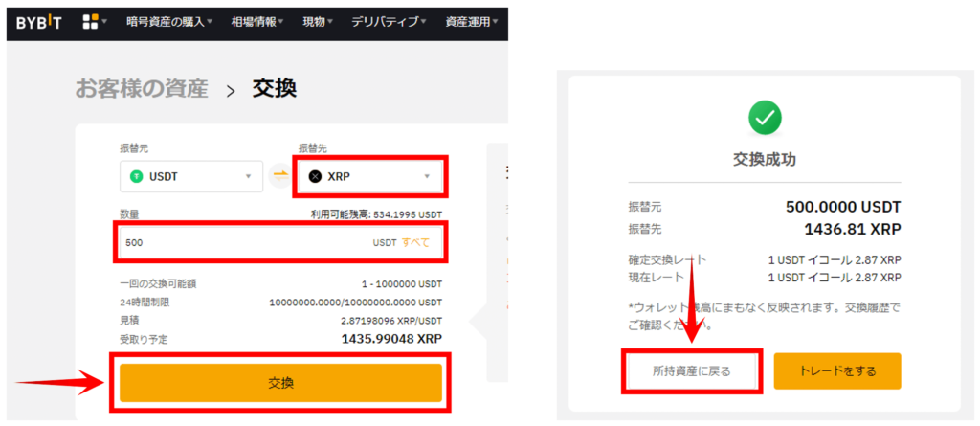Expand the 資産運用 menu
Image resolution: width=980 pixels, height=426 pixels.
(471, 23)
